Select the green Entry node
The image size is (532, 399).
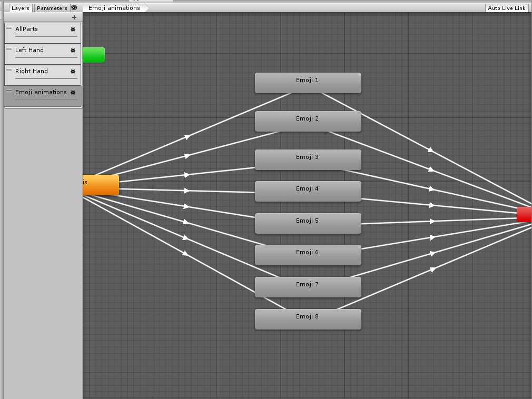94,55
